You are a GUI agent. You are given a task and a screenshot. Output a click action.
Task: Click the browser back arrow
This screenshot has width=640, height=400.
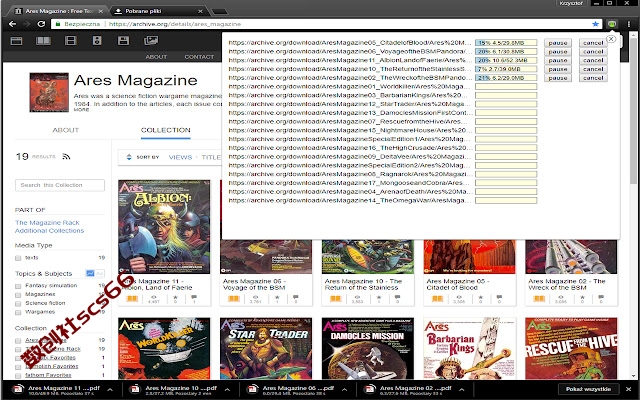coord(13,24)
